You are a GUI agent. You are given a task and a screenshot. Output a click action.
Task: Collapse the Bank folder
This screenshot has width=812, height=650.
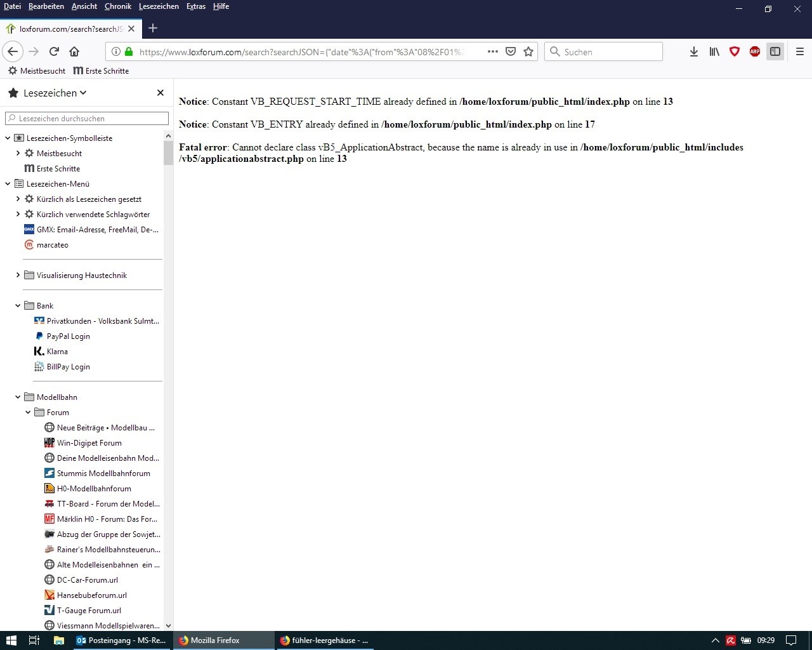click(18, 305)
